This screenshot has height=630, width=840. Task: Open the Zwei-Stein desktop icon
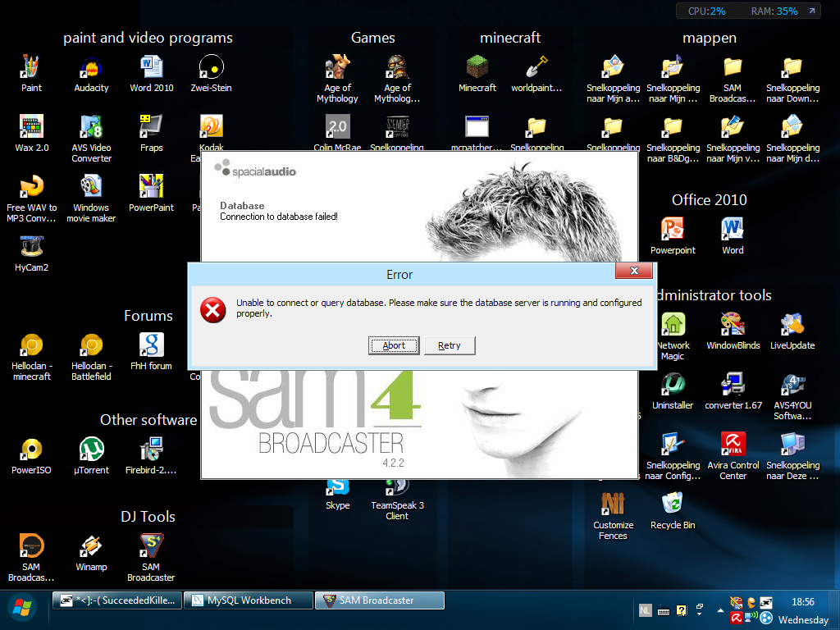coord(211,74)
